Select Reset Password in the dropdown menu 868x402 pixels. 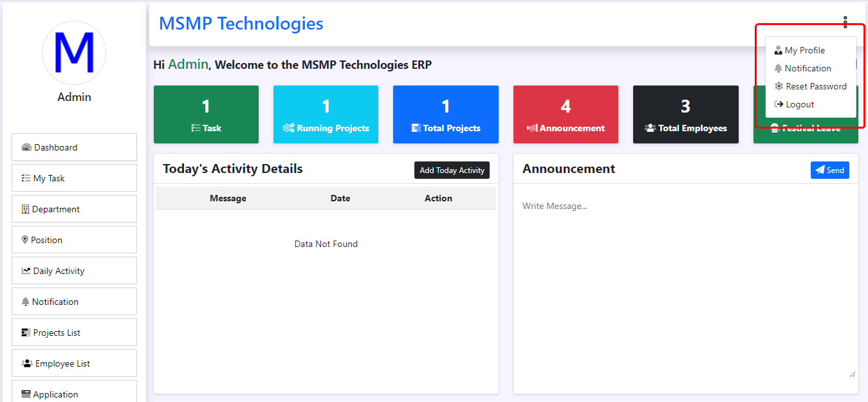coord(811,86)
